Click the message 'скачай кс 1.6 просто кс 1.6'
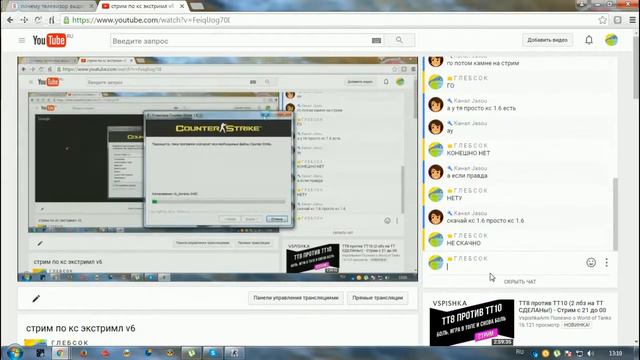Image resolution: width=640 pixels, height=360 pixels. (485, 221)
